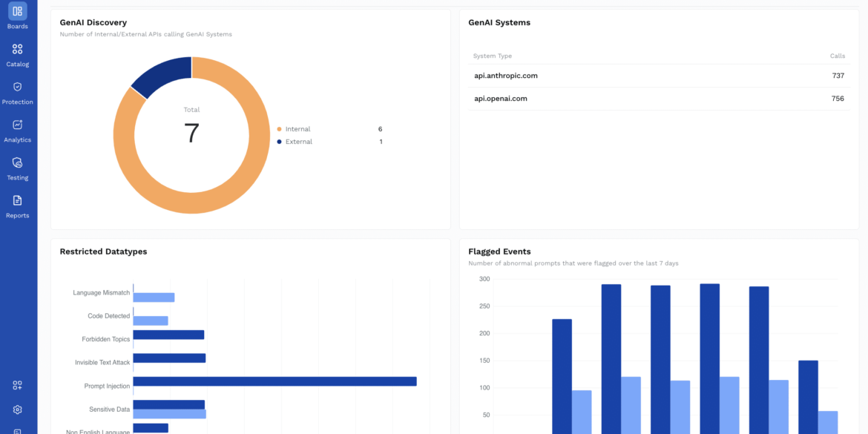Click the add-apps grid plus icon

pyautogui.click(x=18, y=385)
